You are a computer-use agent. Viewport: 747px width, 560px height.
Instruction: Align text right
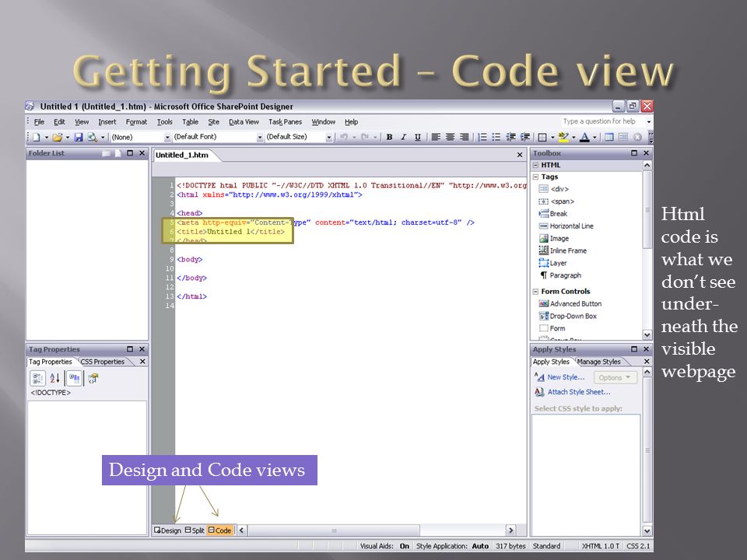(464, 137)
